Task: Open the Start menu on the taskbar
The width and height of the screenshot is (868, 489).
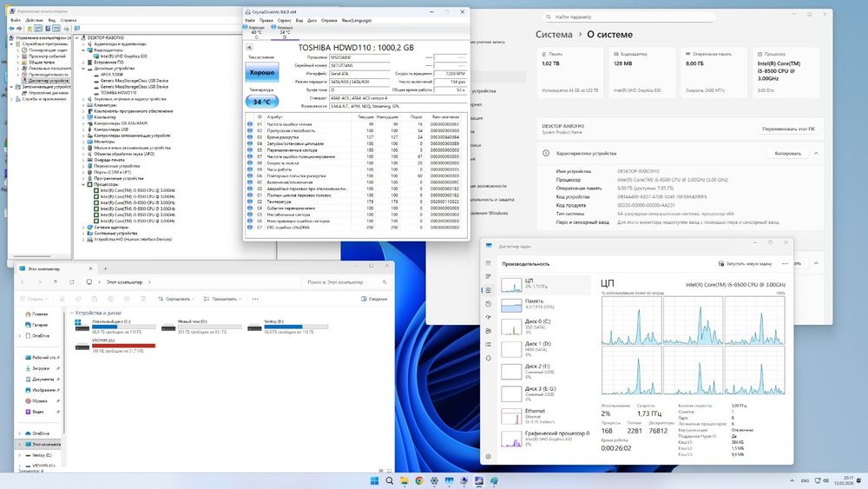Action: pyautogui.click(x=374, y=480)
